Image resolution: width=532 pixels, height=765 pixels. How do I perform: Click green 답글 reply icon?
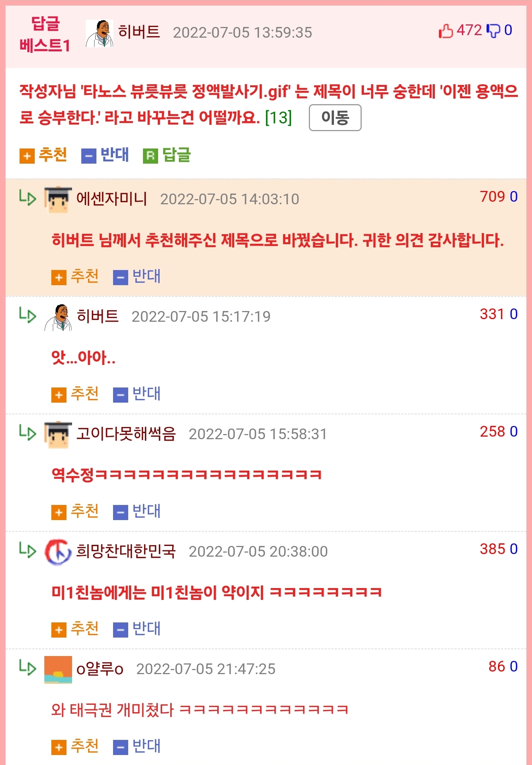point(150,156)
